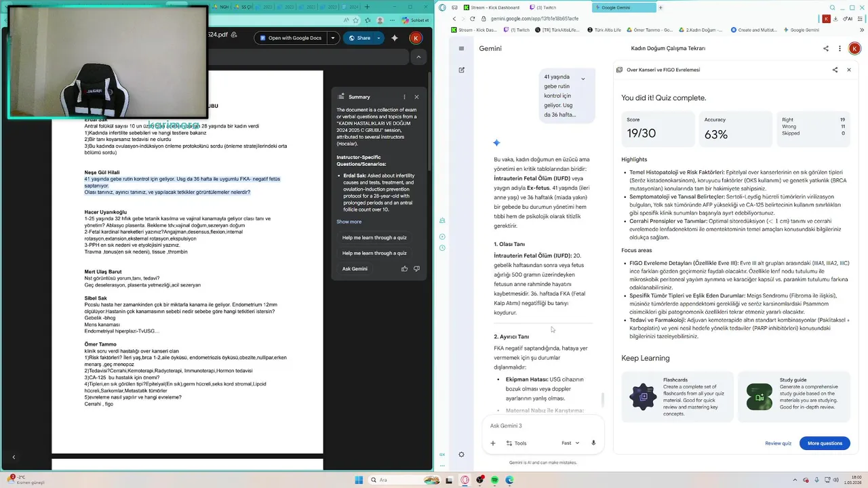Select Ömer Tammo heading in PDF
The width and height of the screenshot is (868, 488).
coord(100,344)
